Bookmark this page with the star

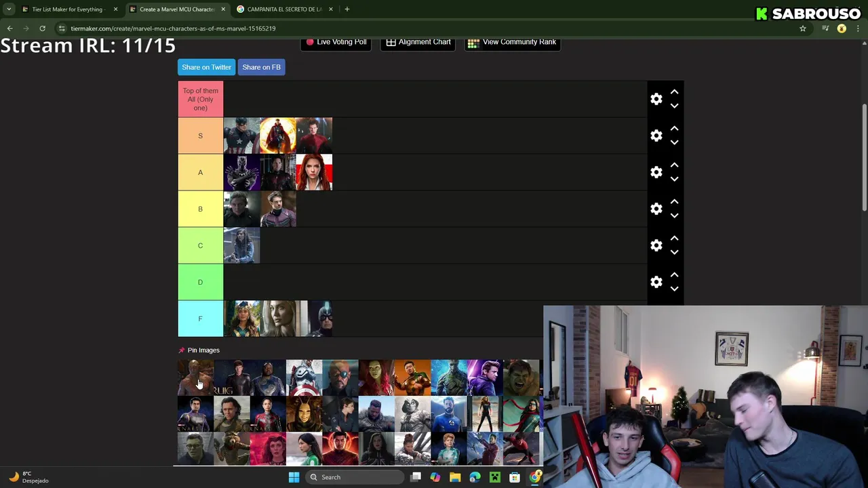pos(803,28)
